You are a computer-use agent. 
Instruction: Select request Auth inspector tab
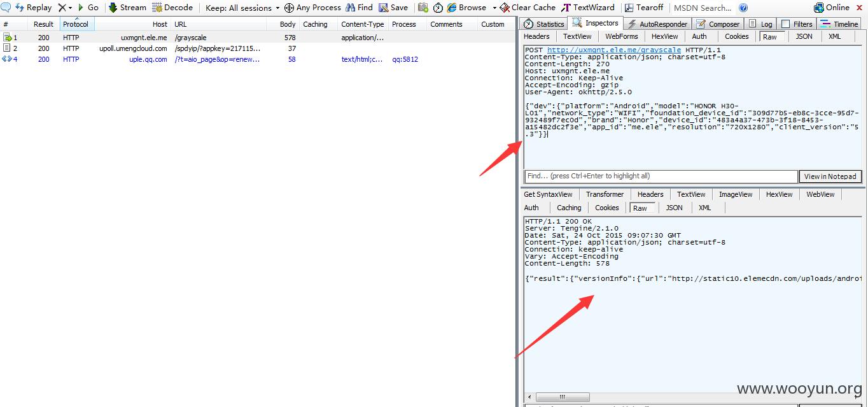tap(699, 36)
